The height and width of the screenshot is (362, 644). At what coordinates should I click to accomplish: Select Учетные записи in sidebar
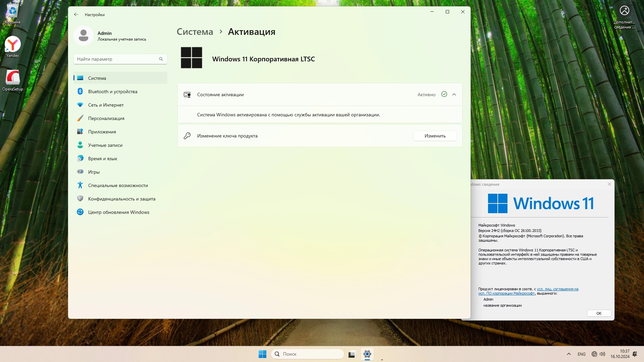click(105, 145)
